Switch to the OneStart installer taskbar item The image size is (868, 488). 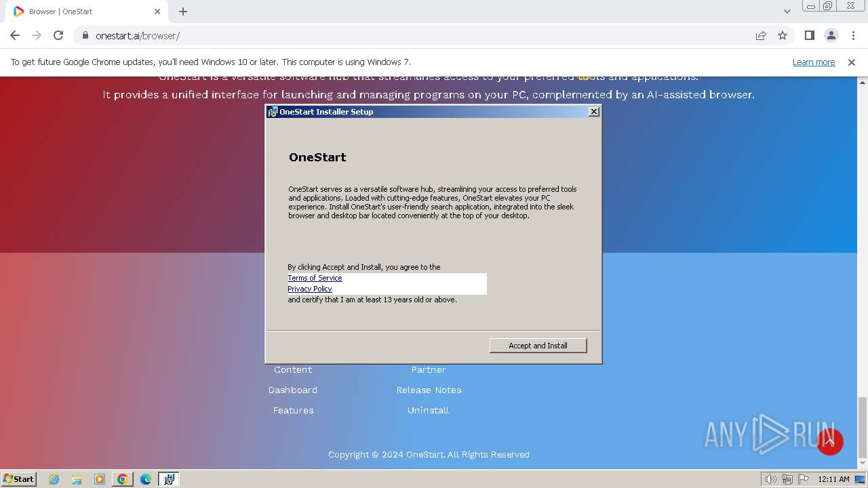click(169, 479)
